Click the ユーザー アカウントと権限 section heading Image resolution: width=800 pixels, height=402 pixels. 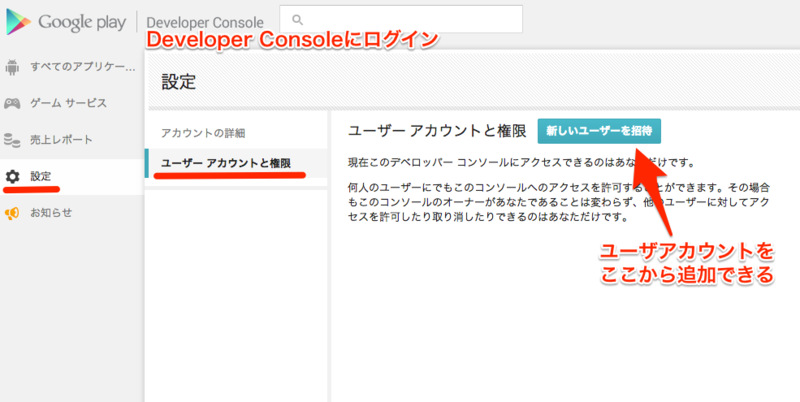click(437, 131)
